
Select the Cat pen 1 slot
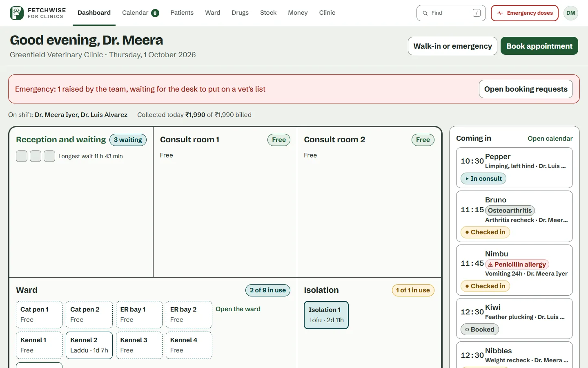coord(39,314)
